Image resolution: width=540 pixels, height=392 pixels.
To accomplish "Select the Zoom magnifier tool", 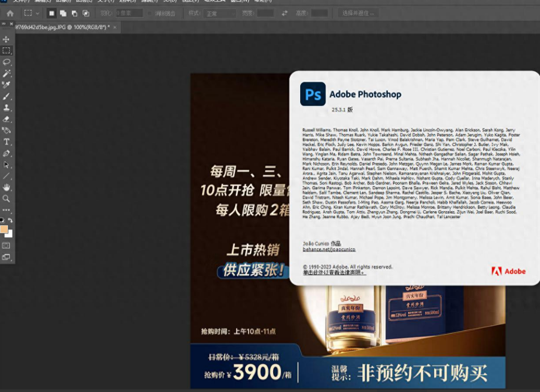I will (x=6, y=199).
